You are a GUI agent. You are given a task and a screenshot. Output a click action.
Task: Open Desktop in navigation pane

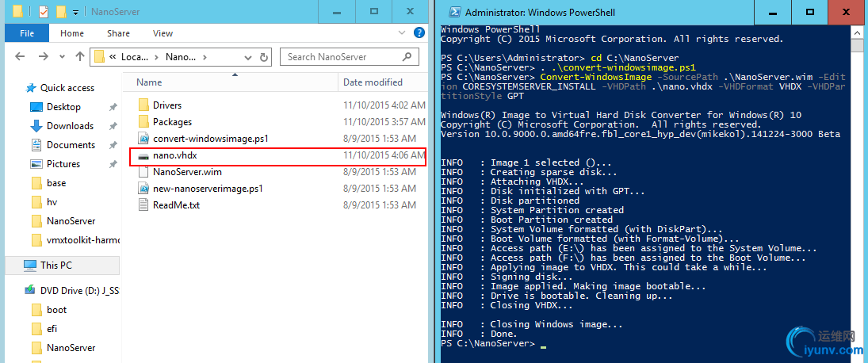[63, 107]
